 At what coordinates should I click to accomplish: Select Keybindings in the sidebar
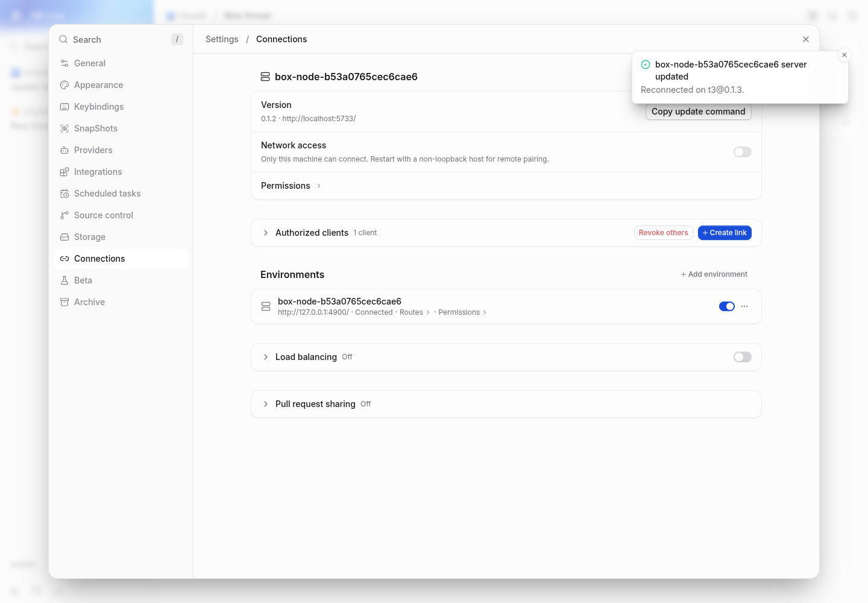(x=121, y=107)
